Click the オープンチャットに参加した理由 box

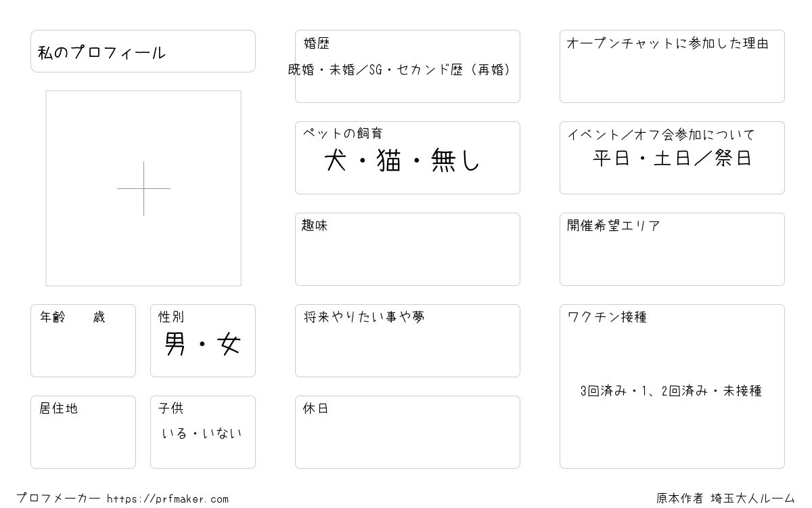pyautogui.click(x=672, y=66)
